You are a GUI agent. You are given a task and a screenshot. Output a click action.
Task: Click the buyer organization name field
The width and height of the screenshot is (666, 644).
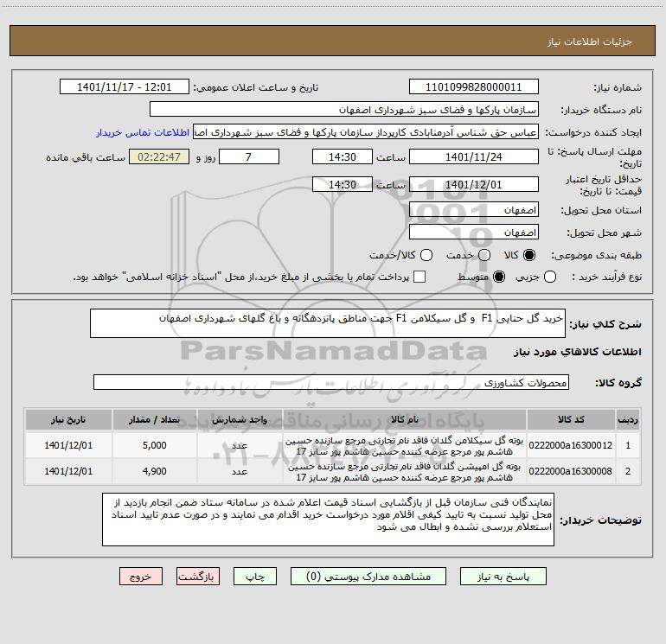click(344, 110)
